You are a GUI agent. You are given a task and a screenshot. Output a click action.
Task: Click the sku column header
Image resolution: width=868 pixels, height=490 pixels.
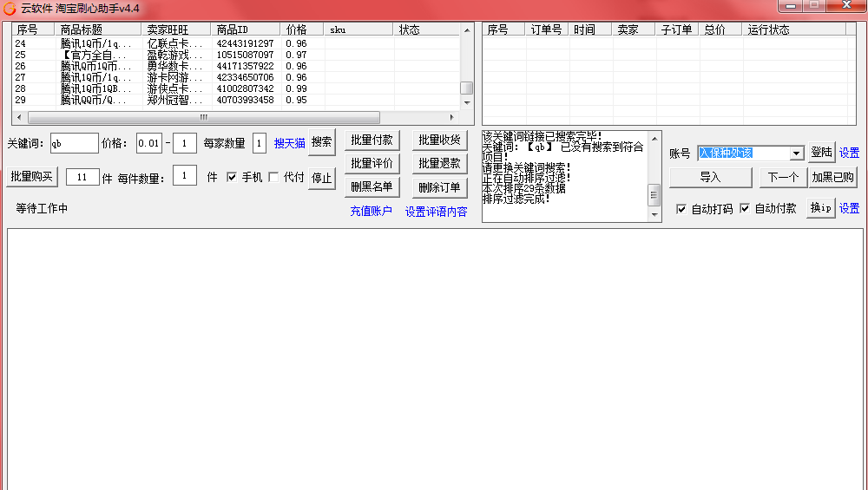click(358, 29)
